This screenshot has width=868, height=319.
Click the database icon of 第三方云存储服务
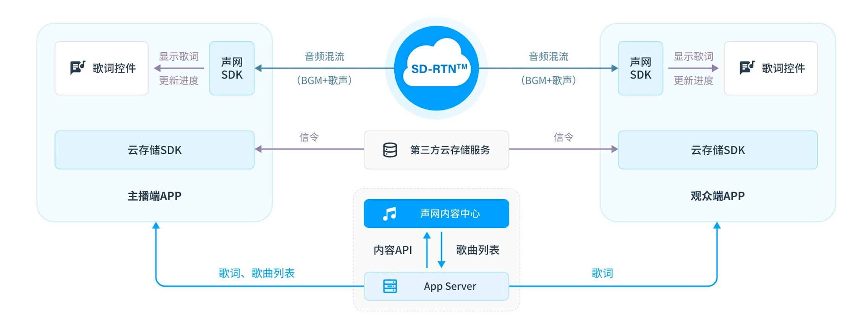click(390, 150)
